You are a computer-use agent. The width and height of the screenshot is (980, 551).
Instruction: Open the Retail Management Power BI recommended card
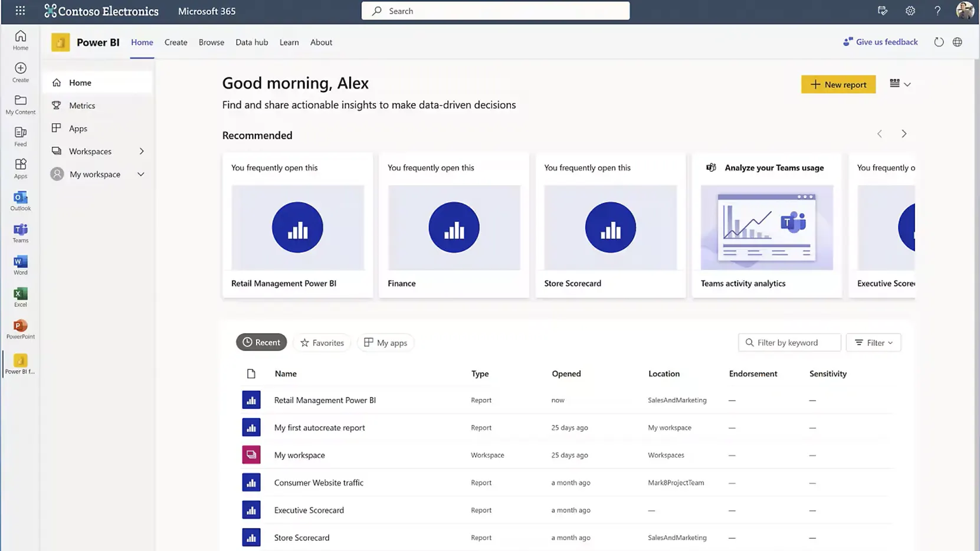coord(298,225)
